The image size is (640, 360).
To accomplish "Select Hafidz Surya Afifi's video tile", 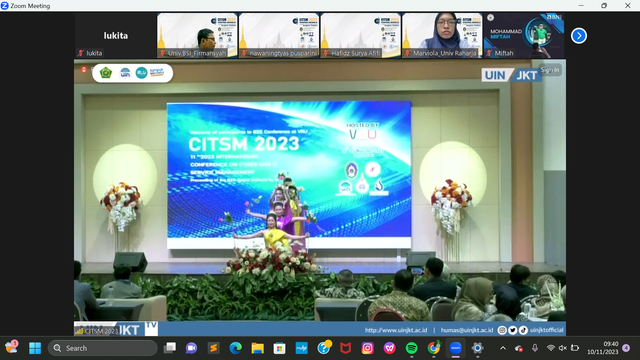I will (361, 36).
